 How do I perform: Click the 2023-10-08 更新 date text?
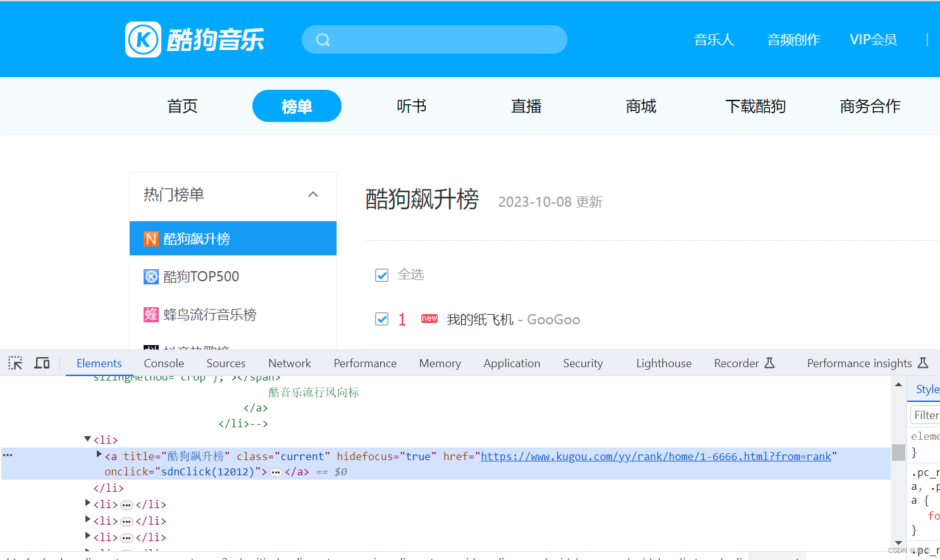[x=550, y=202]
